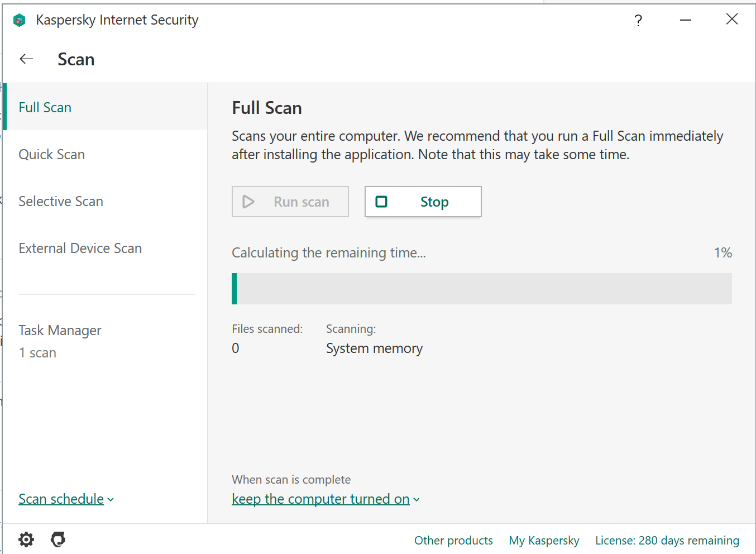Click the 'System memory' scanning value
Viewport: 756px width, 554px height.
(374, 348)
